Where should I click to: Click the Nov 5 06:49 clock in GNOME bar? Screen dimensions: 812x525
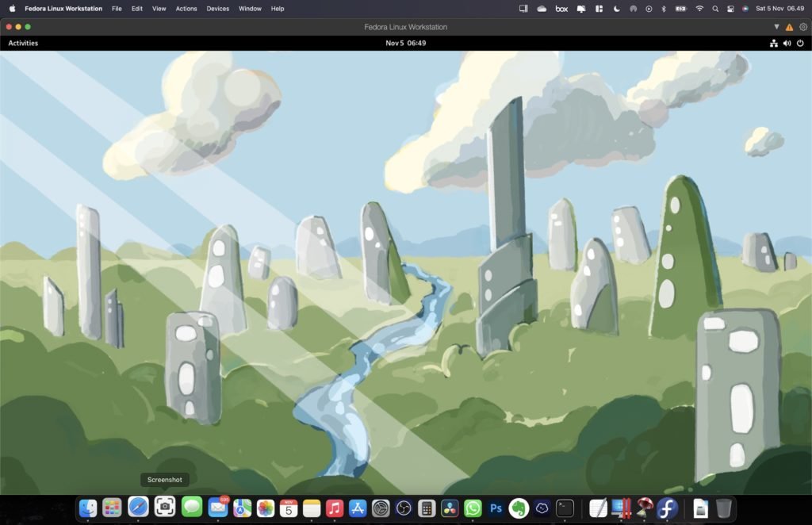pyautogui.click(x=405, y=43)
